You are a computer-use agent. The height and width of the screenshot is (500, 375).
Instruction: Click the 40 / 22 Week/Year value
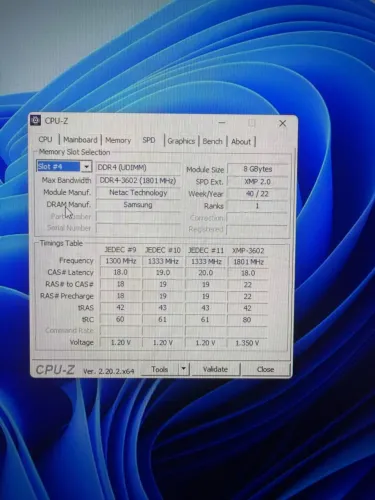[257, 194]
